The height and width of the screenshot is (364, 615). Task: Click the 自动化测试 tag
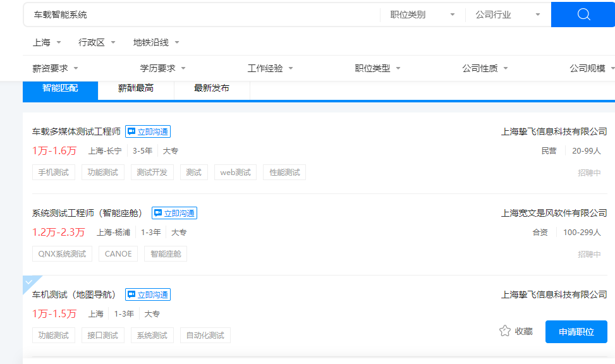205,336
